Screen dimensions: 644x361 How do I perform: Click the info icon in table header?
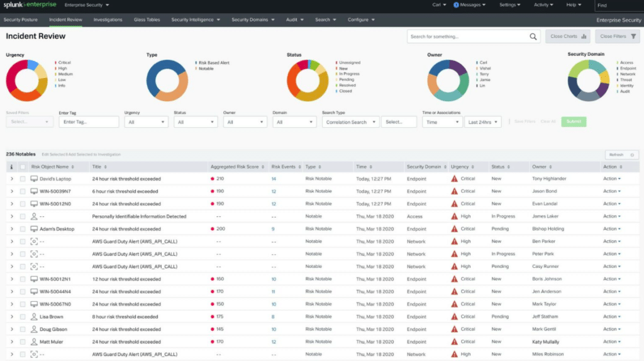tap(11, 167)
